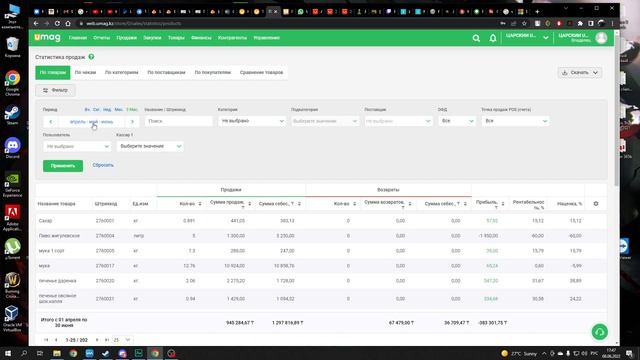Expand ОФД dropdown
Screen dimensions: 640x360
(457, 121)
